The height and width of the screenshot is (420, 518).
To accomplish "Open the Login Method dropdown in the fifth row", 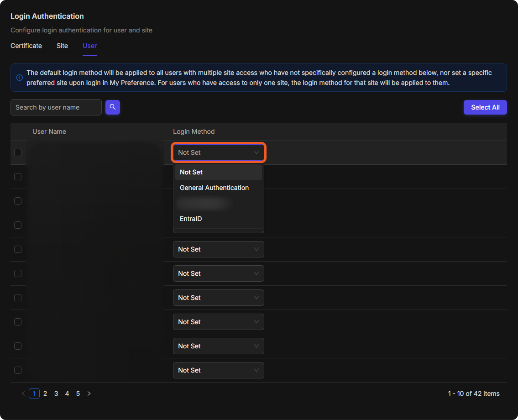I will [218, 249].
